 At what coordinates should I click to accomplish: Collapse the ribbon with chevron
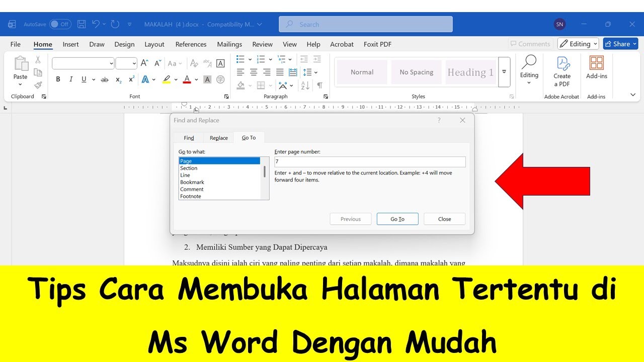point(633,95)
